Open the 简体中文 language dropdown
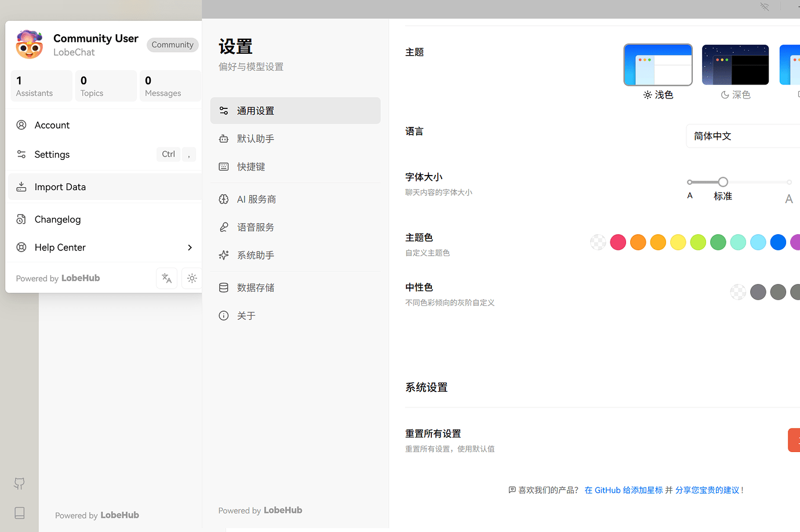This screenshot has height=532, width=800. coord(743,136)
